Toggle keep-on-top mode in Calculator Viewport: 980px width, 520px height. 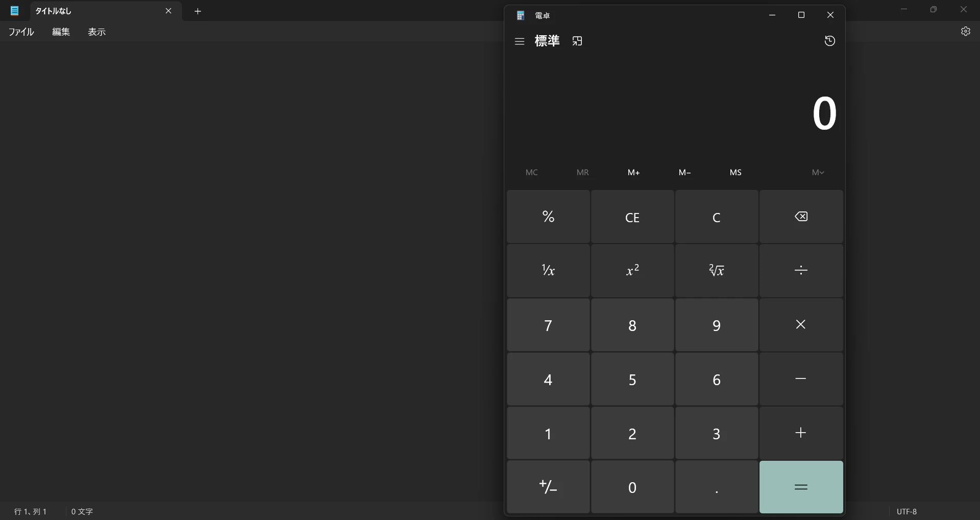coord(577,41)
